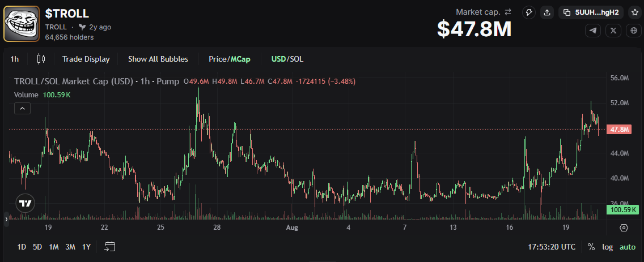Switch the USD/SOL currency toggle

pos(287,59)
